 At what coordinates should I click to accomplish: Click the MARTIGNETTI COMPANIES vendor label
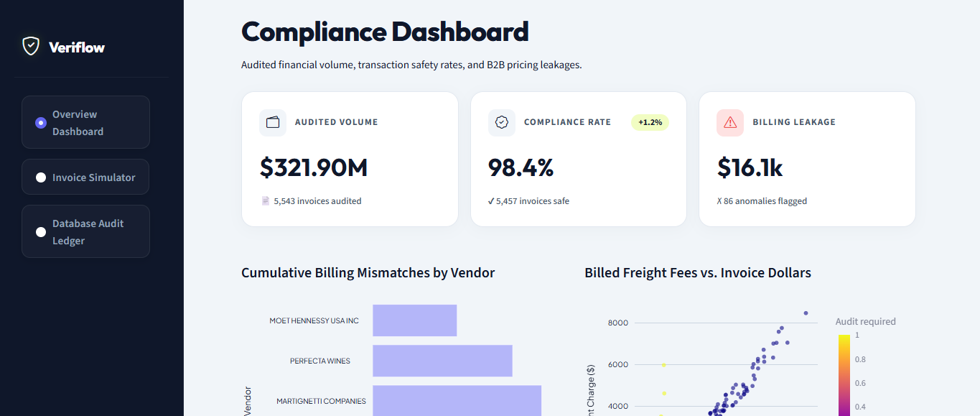(x=321, y=401)
